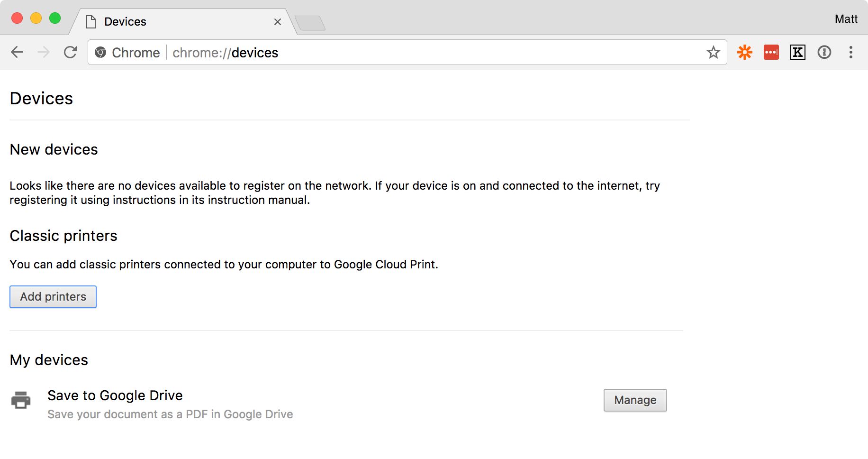Close the Devices tab
The height and width of the screenshot is (459, 868).
click(278, 22)
